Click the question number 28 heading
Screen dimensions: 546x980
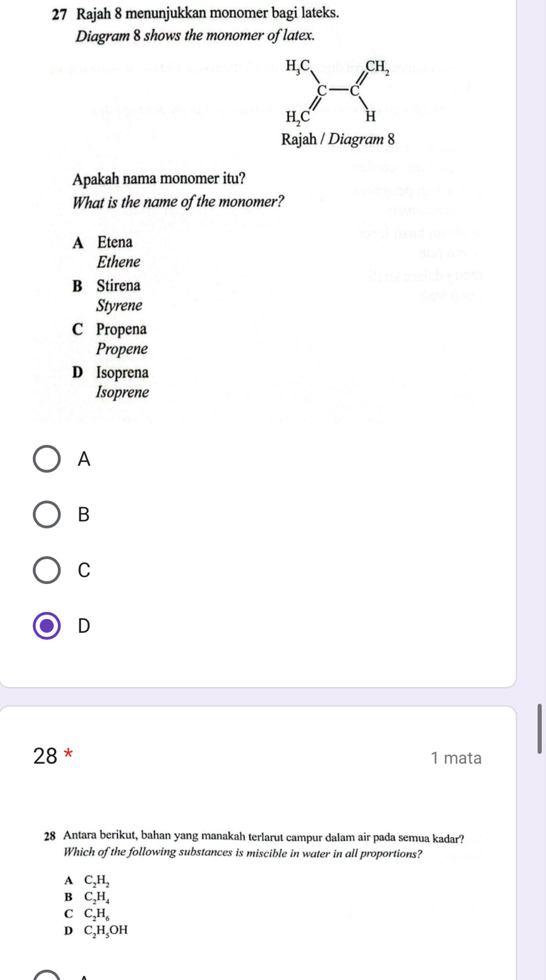(45, 756)
